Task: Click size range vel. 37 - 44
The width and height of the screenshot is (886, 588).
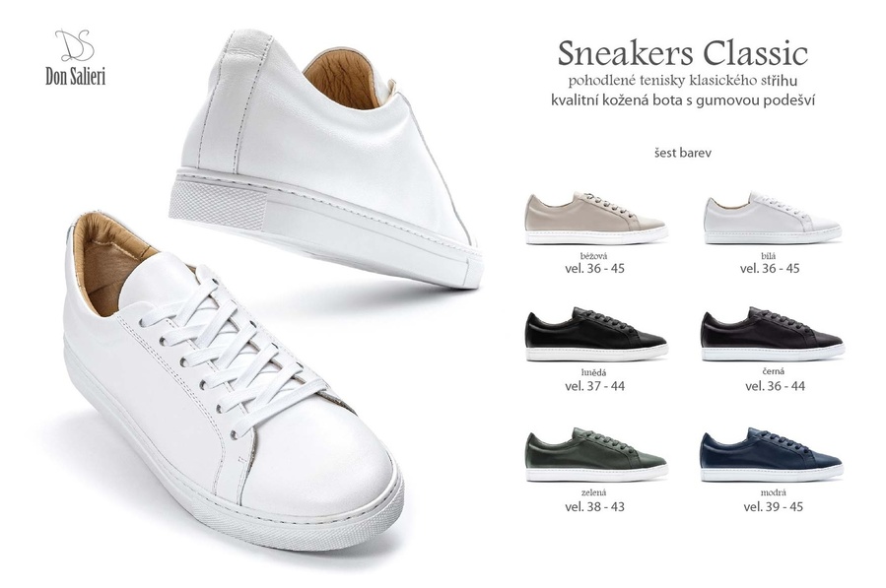Action: [x=594, y=386]
